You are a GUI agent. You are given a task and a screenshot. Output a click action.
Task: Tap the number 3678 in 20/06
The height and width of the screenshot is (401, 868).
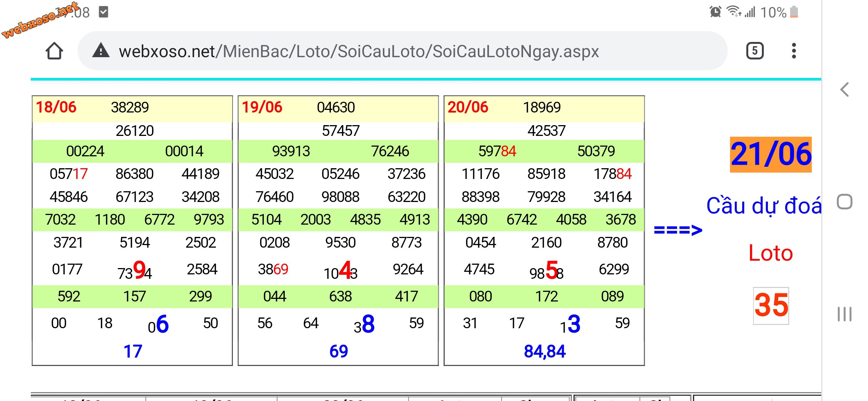(621, 220)
